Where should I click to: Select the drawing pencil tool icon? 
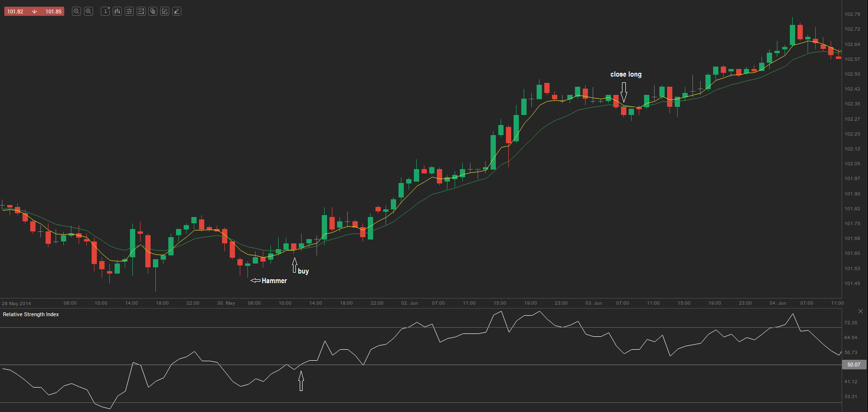(x=165, y=11)
